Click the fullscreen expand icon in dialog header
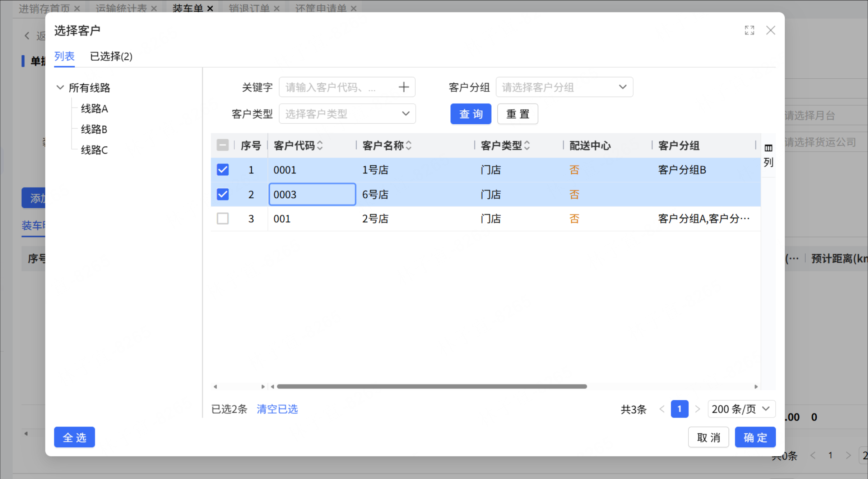The image size is (868, 479). pos(749,30)
